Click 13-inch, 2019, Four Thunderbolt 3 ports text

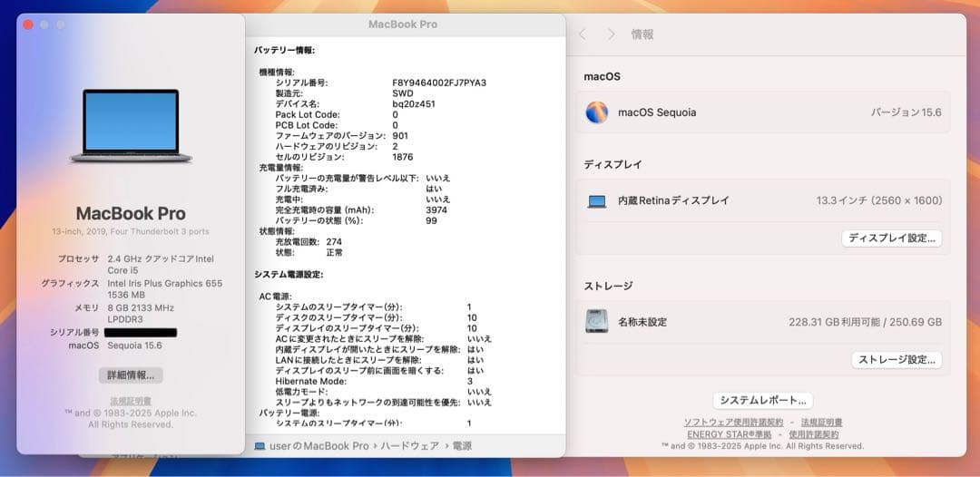click(x=131, y=231)
